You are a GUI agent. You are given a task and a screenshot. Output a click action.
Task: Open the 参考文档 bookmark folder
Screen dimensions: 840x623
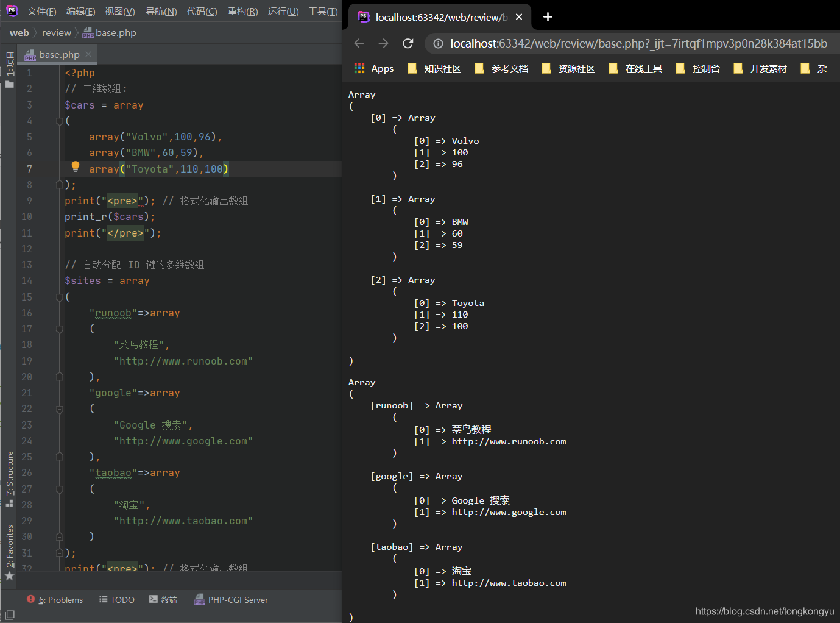(x=501, y=68)
